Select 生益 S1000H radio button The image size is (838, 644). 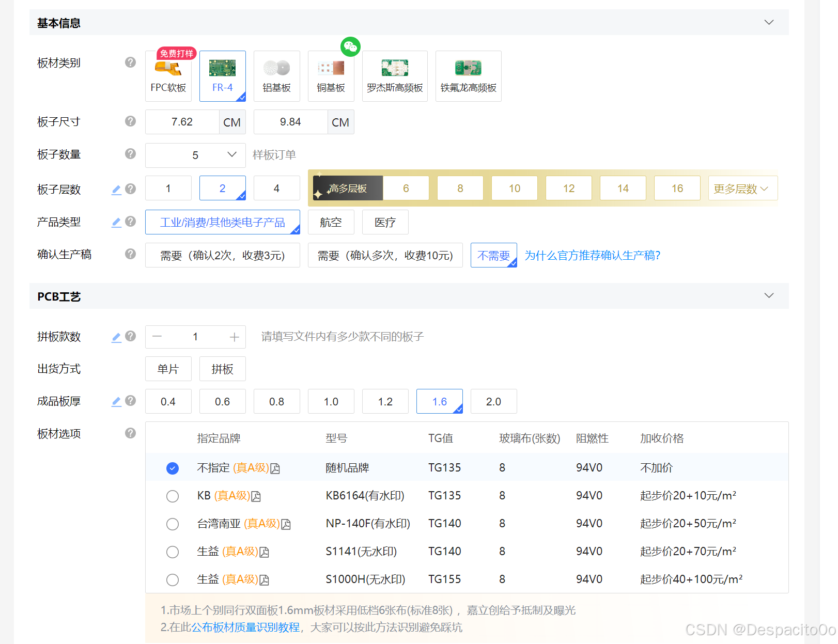(x=173, y=580)
